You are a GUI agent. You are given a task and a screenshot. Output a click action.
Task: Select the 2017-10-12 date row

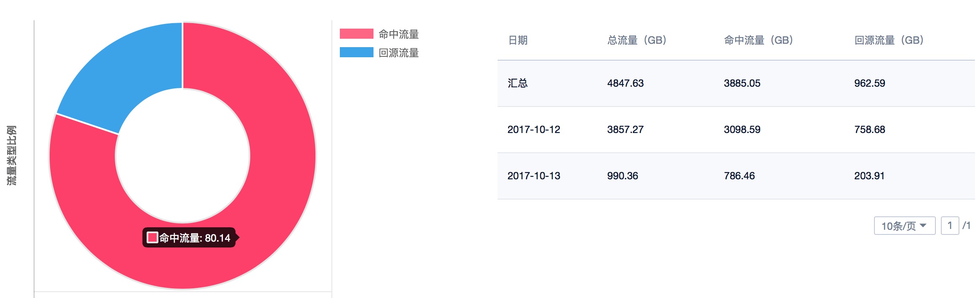coord(534,130)
